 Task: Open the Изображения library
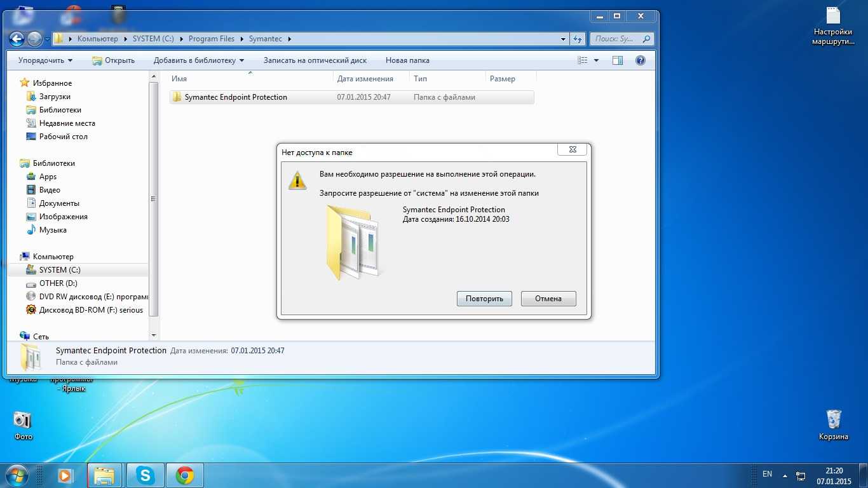pos(57,217)
